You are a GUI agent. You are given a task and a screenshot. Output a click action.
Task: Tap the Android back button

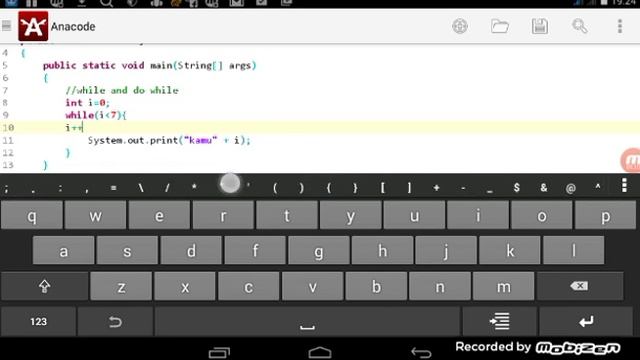(x=421, y=352)
